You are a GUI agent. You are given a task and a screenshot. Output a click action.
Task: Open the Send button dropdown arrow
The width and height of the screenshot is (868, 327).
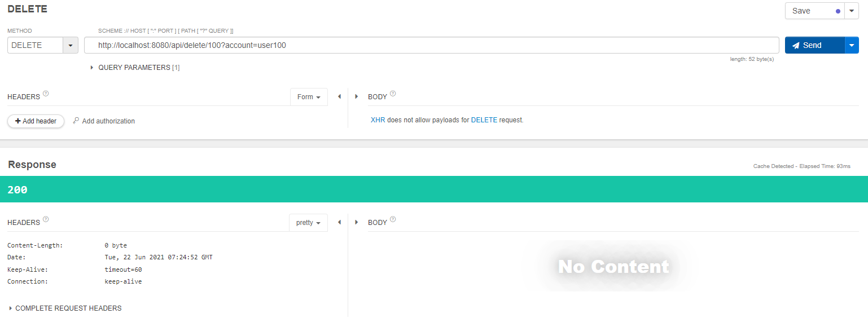click(851, 45)
